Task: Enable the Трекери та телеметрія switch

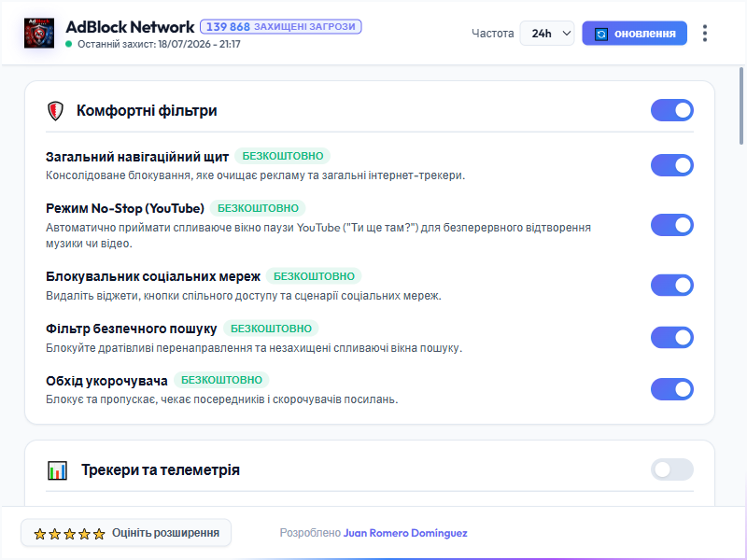Action: pyautogui.click(x=671, y=469)
